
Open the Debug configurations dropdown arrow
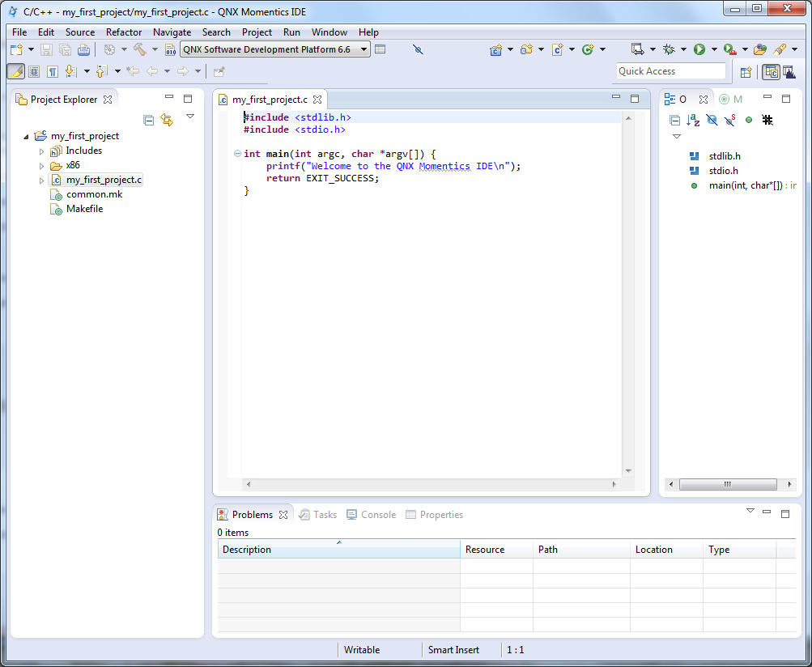click(683, 49)
